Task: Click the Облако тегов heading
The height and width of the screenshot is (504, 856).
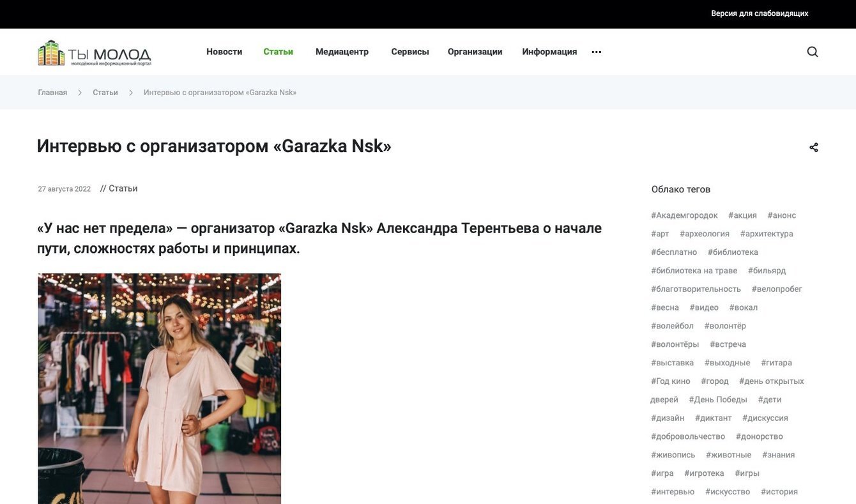Action: [x=681, y=190]
